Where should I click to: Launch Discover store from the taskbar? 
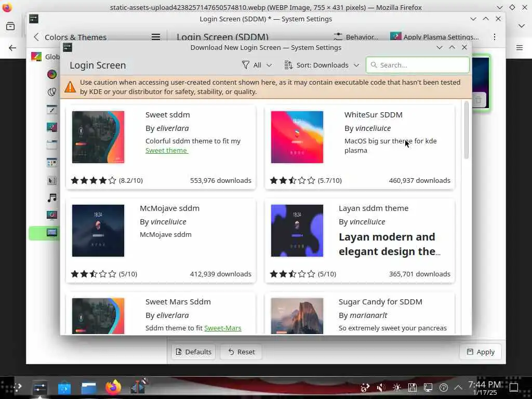pos(64,387)
